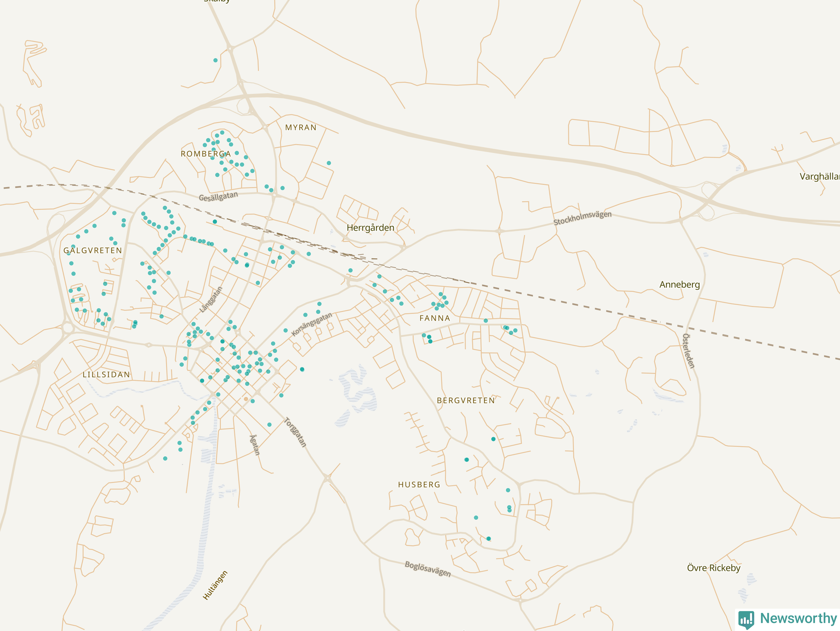The height and width of the screenshot is (631, 840).
Task: Click the LILLSIDAN district label
Action: pyautogui.click(x=106, y=375)
